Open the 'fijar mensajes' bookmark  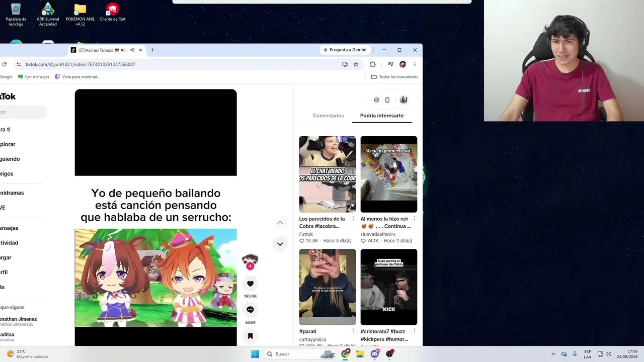pyautogui.click(x=34, y=76)
